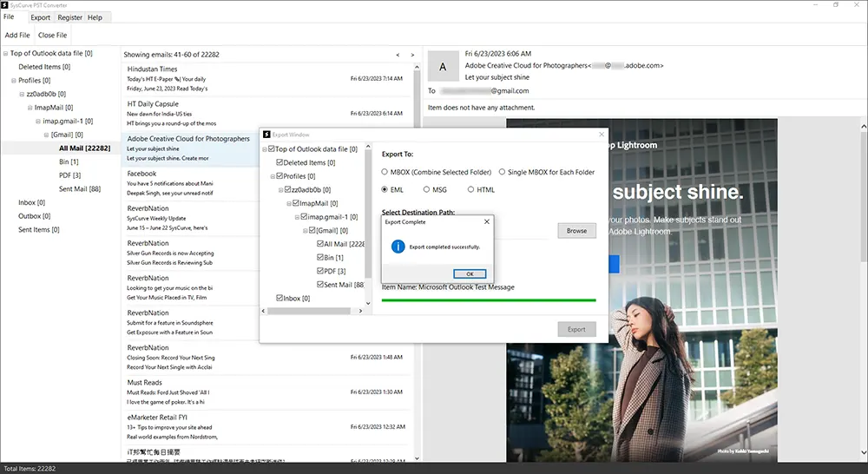Click Export Window tree horizontal scrollbar
This screenshot has height=474, width=868.
309,311
